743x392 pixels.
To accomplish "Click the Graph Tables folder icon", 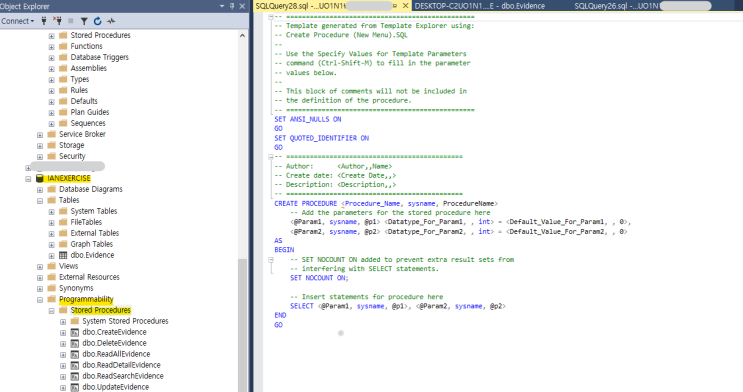I will (63, 244).
